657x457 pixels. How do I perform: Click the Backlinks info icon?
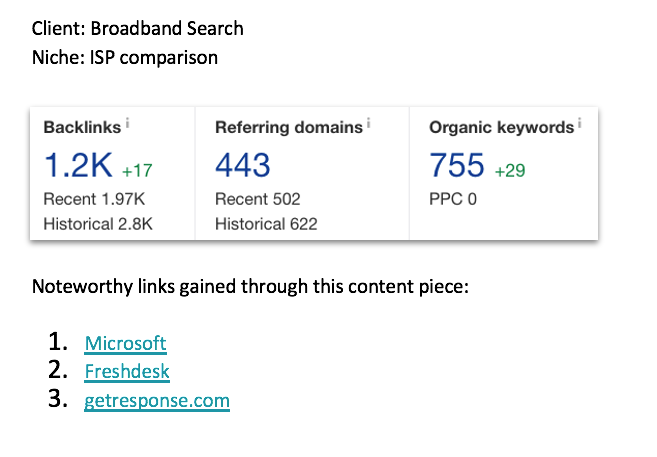(127, 123)
